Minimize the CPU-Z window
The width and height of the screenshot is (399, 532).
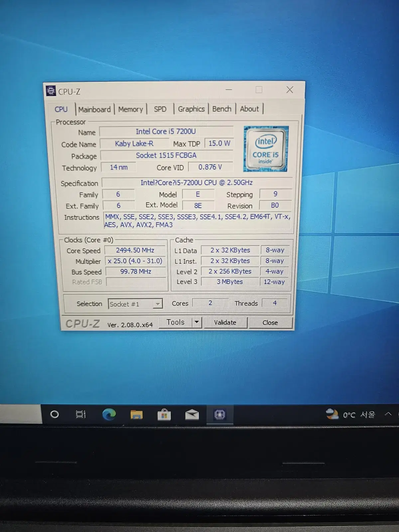(x=229, y=90)
